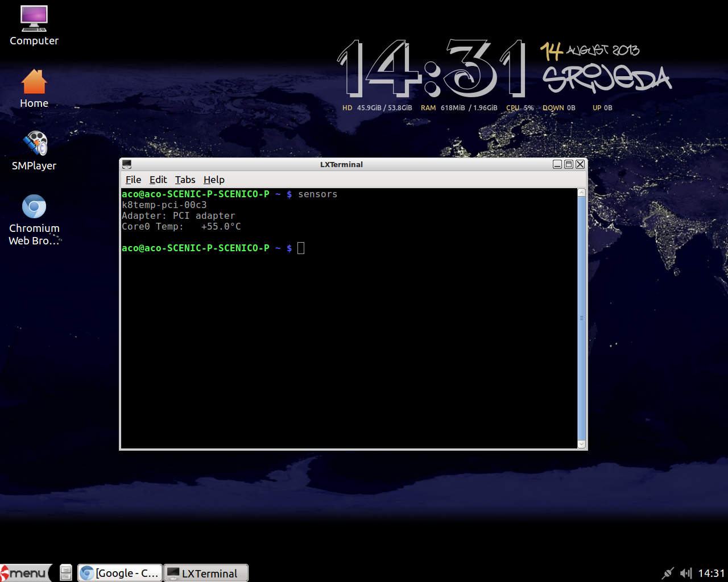
Task: Open the File menu in LXTerminal
Action: (133, 180)
